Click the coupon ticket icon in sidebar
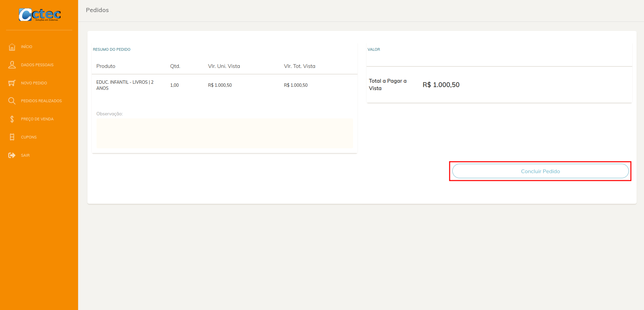This screenshot has height=310, width=644. (12, 137)
